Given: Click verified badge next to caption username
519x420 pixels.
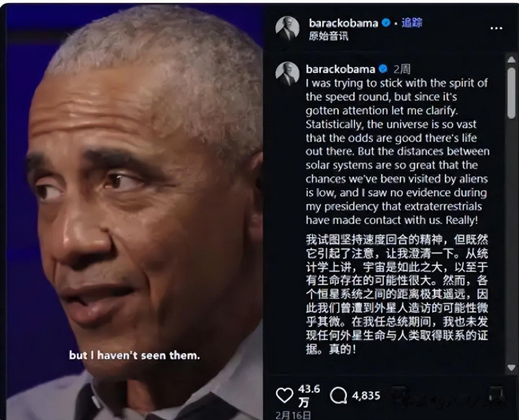Looking at the screenshot, I should pyautogui.click(x=383, y=68).
